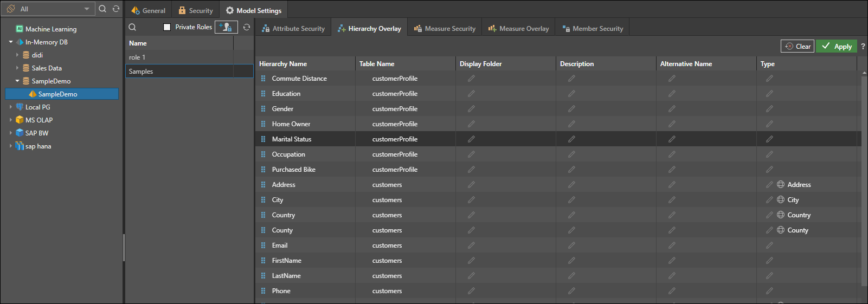Enable the Private Roles checkbox
868x304 pixels.
click(167, 27)
